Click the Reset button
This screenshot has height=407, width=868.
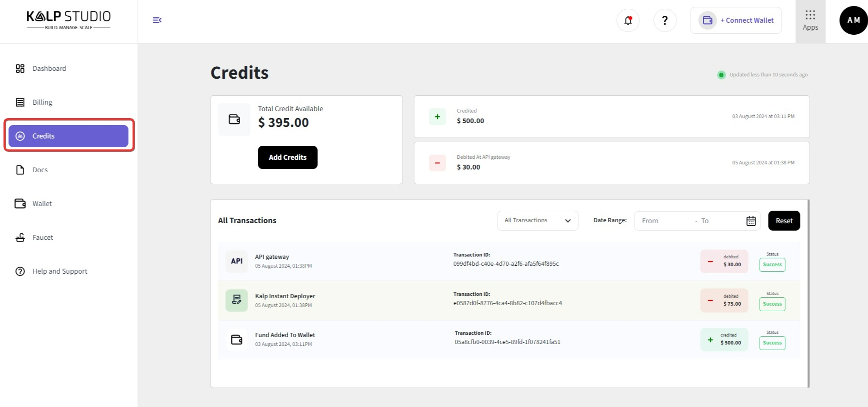click(784, 221)
